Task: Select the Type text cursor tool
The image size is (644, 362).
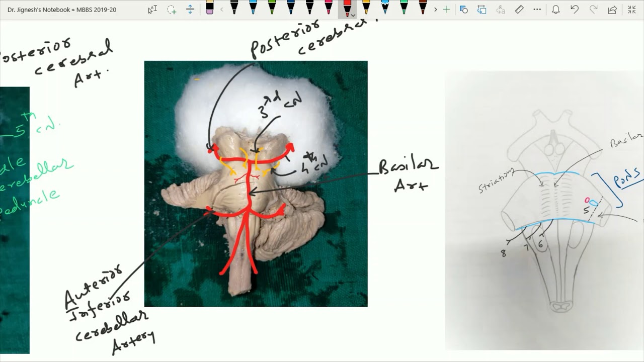Action: [152, 10]
